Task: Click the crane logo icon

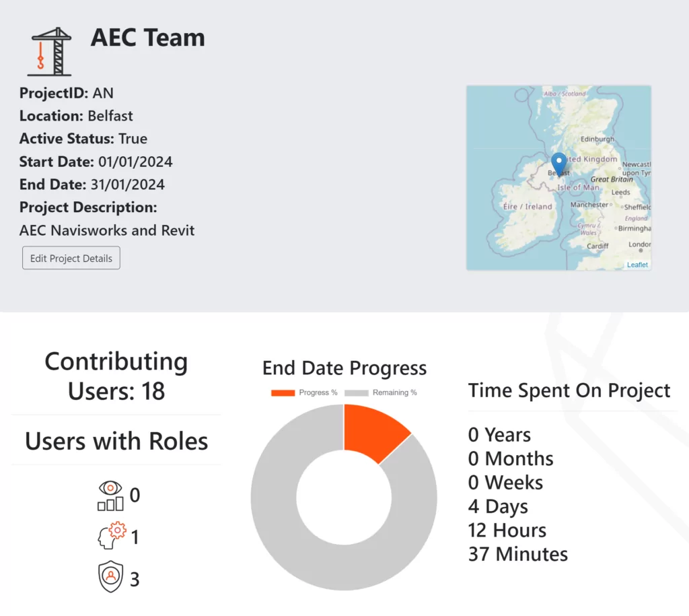Action: click(50, 52)
